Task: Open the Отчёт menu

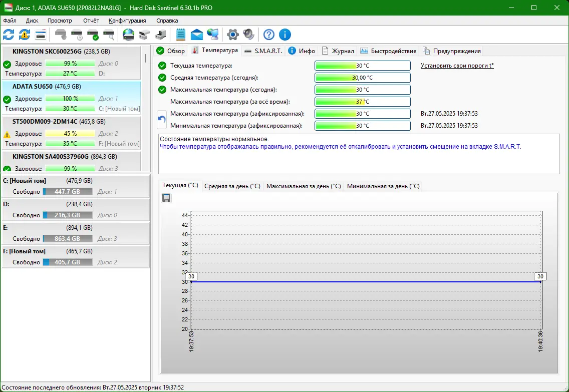Action: [x=91, y=21]
